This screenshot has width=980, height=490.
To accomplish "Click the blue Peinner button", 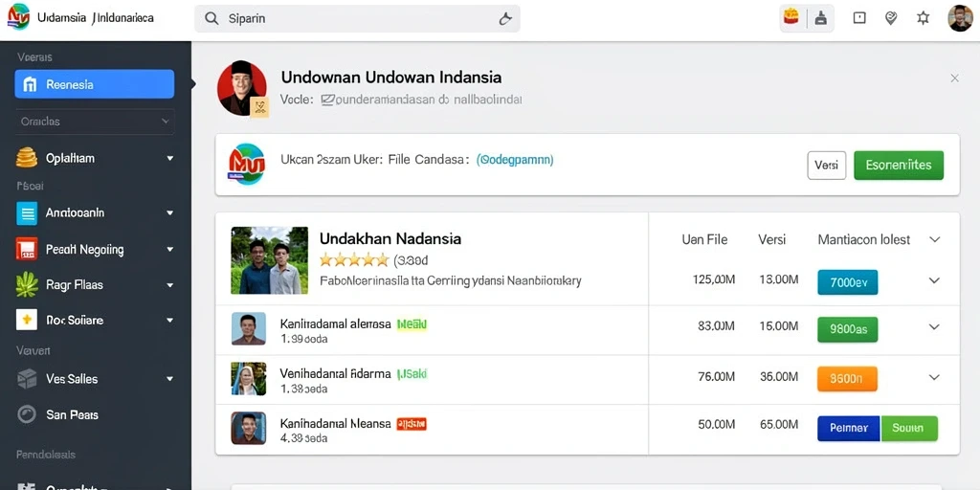I will pos(849,429).
